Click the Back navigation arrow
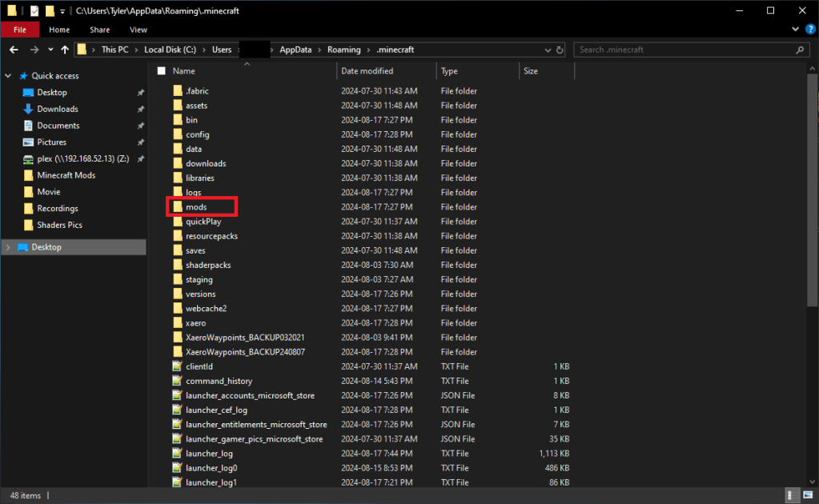Viewport: 819px width, 504px height. pyautogui.click(x=14, y=50)
